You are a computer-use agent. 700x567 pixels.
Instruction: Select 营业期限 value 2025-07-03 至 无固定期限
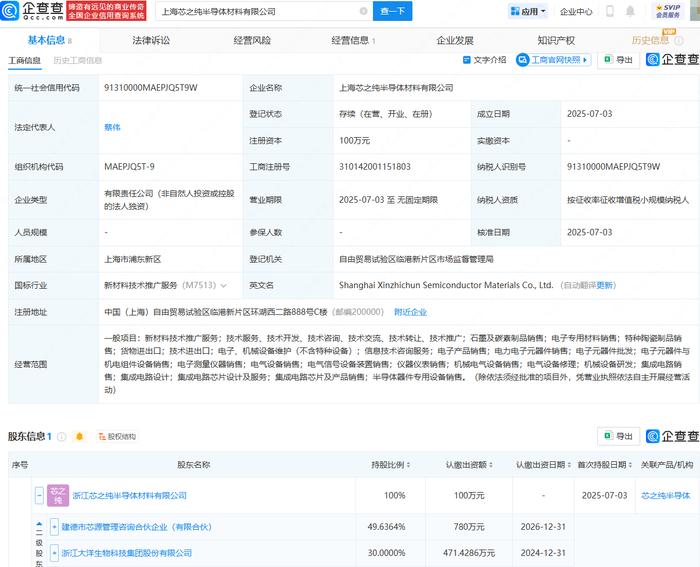point(388,200)
